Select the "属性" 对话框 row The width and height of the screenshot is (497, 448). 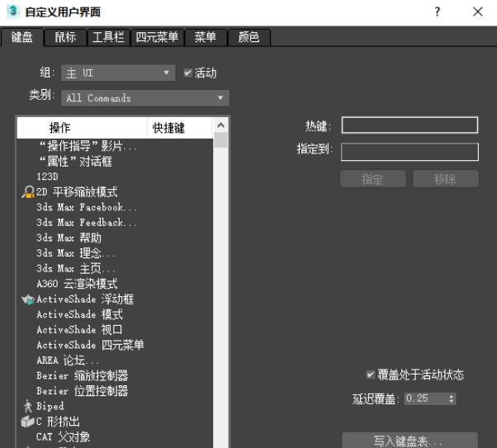coord(115,162)
